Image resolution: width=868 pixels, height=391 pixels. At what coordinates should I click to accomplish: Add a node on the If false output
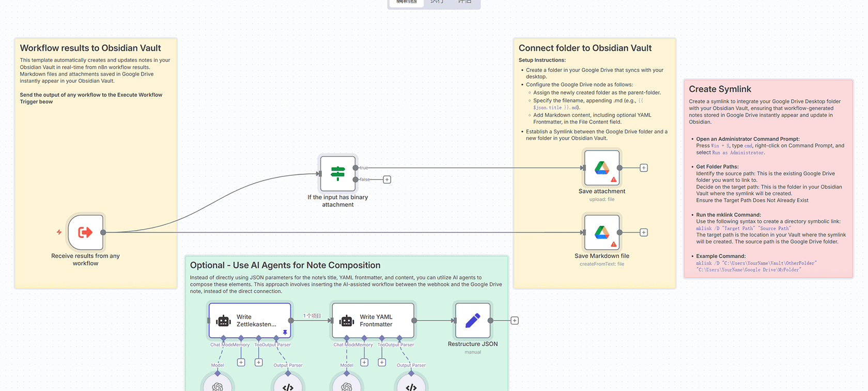pyautogui.click(x=387, y=179)
